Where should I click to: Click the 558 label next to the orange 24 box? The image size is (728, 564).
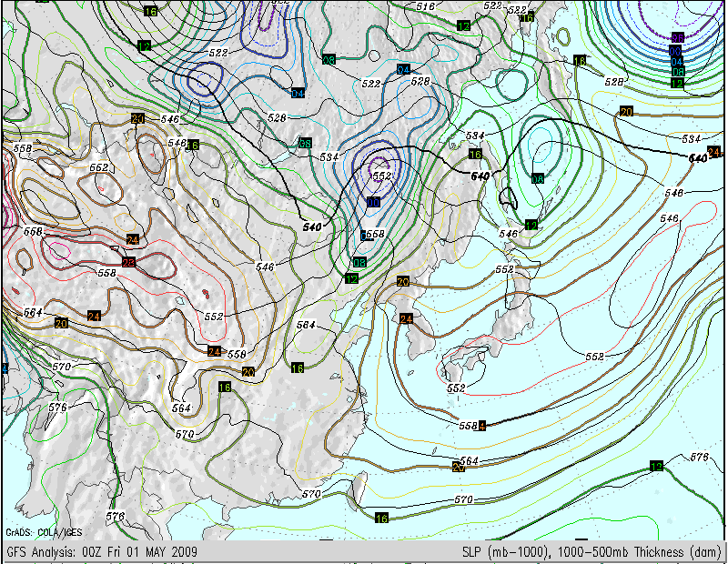(x=237, y=354)
